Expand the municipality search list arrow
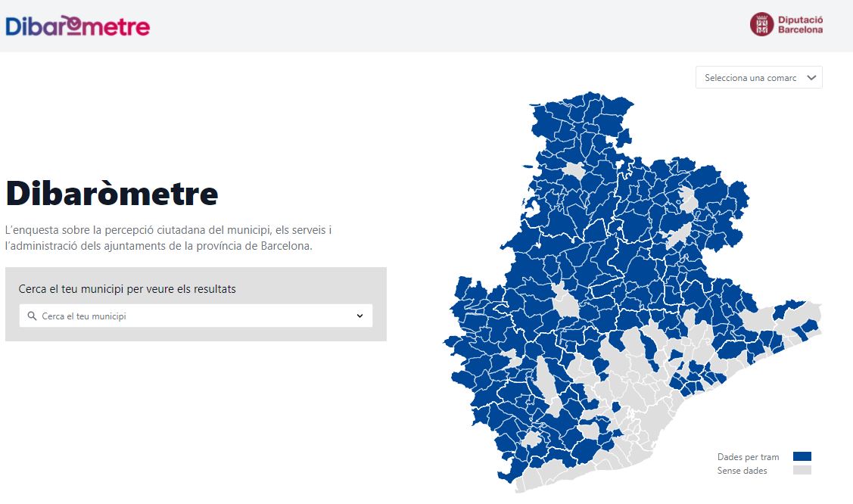The image size is (853, 504). (x=360, y=316)
